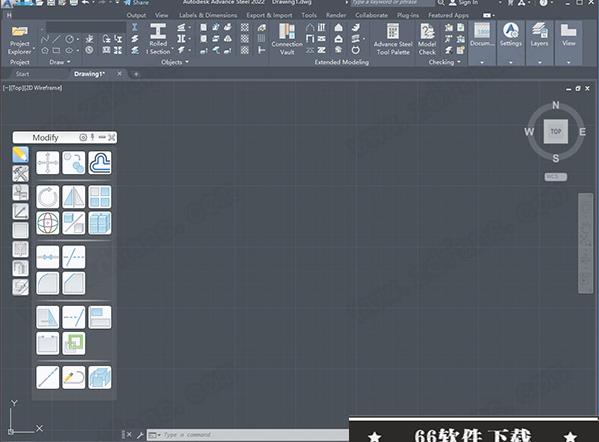Click the undo arrow in quick access toolbar
Screen dimensions: 599x442
click(x=85, y=3)
